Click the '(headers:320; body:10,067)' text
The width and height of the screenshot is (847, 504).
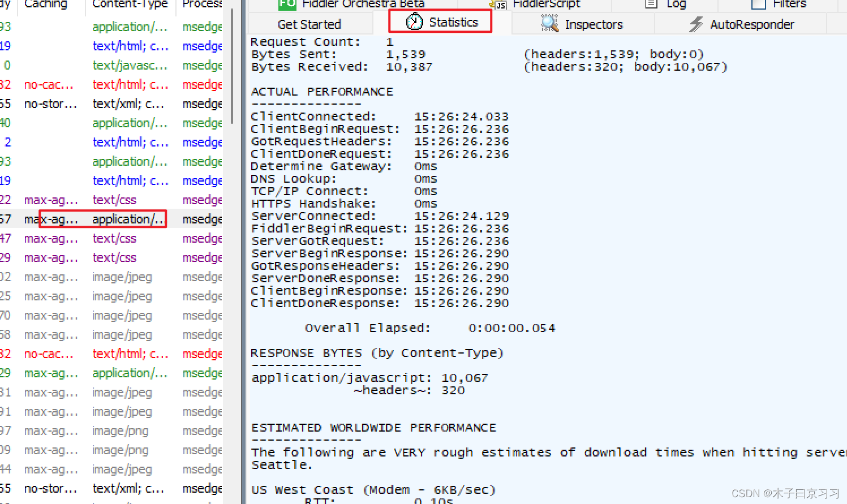[626, 67]
